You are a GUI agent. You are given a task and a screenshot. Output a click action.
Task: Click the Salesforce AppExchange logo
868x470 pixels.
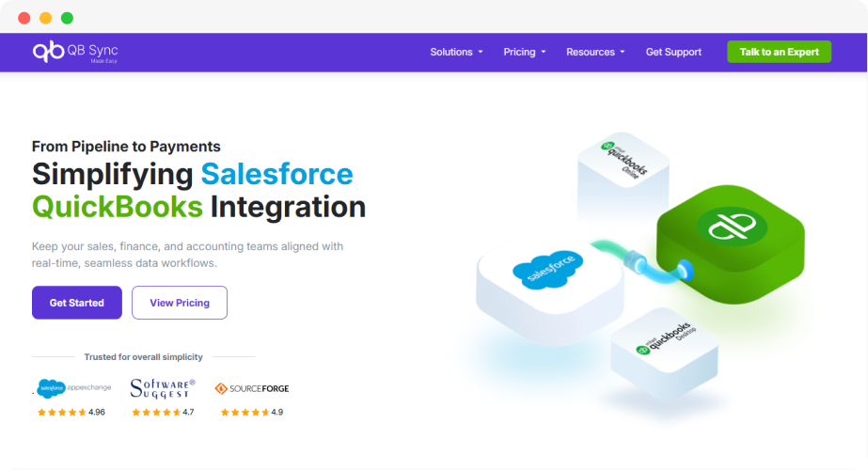[x=73, y=388]
